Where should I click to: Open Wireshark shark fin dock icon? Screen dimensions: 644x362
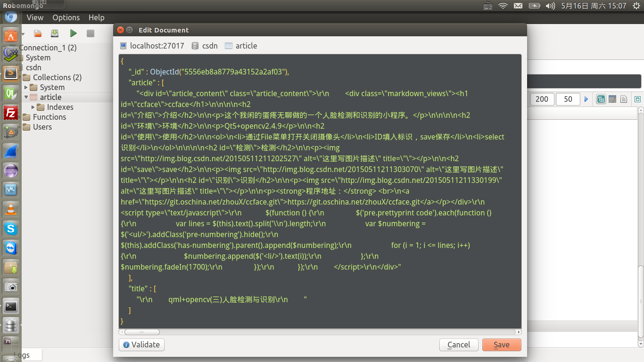click(x=10, y=151)
